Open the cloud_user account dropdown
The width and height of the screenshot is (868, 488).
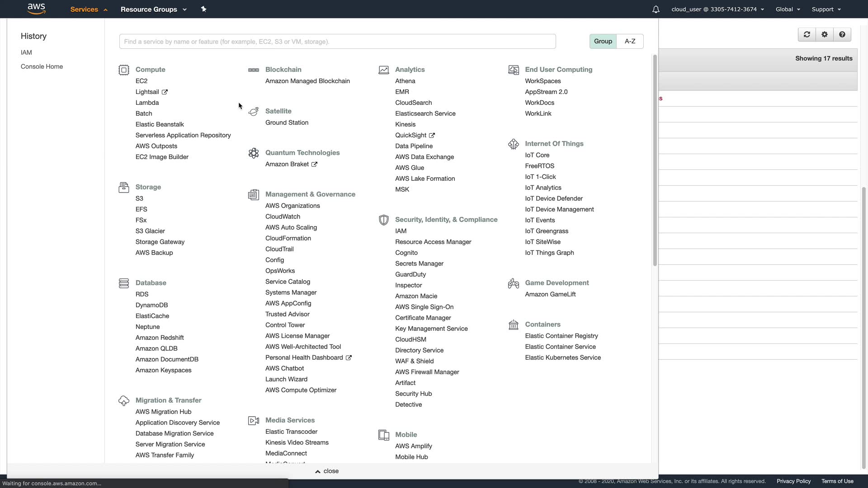717,9
